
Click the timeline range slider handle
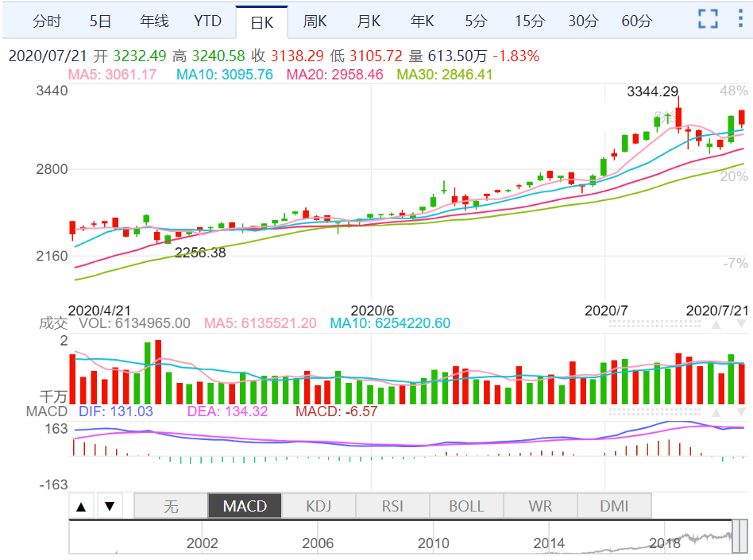(x=740, y=536)
